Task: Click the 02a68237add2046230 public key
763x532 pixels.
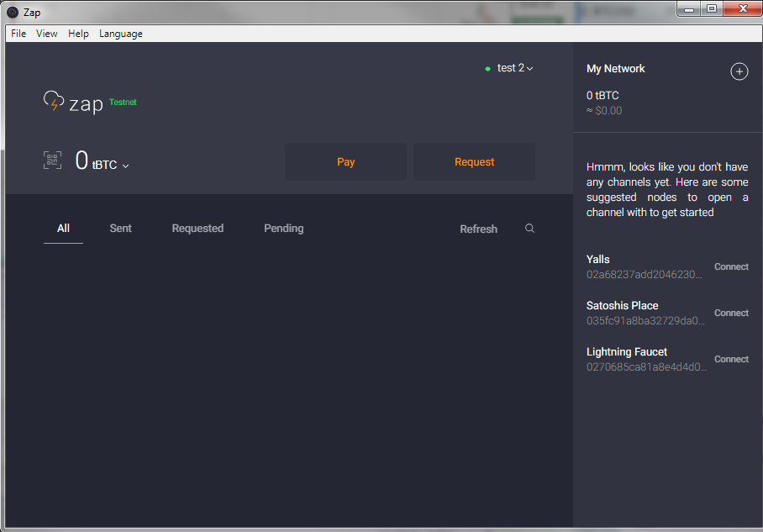Action: tap(644, 275)
